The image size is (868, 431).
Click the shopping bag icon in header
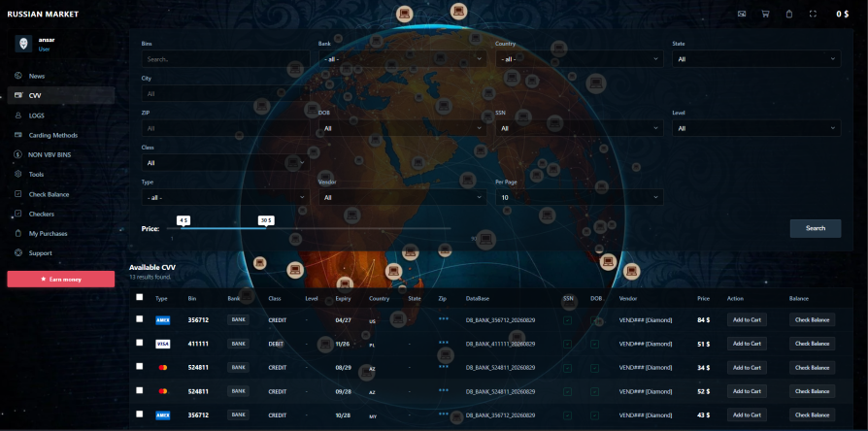pyautogui.click(x=789, y=14)
